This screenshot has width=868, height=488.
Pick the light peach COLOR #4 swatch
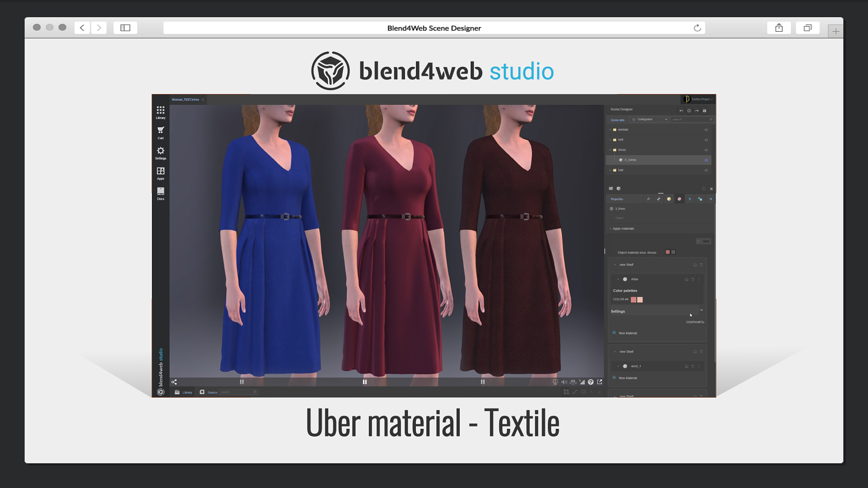pyautogui.click(x=640, y=300)
